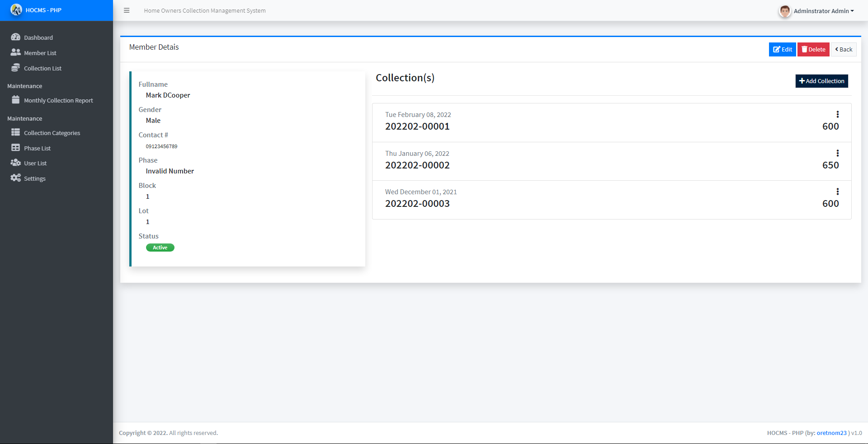Click the red Delete button
Viewport: 868px width, 444px height.
[x=813, y=49]
